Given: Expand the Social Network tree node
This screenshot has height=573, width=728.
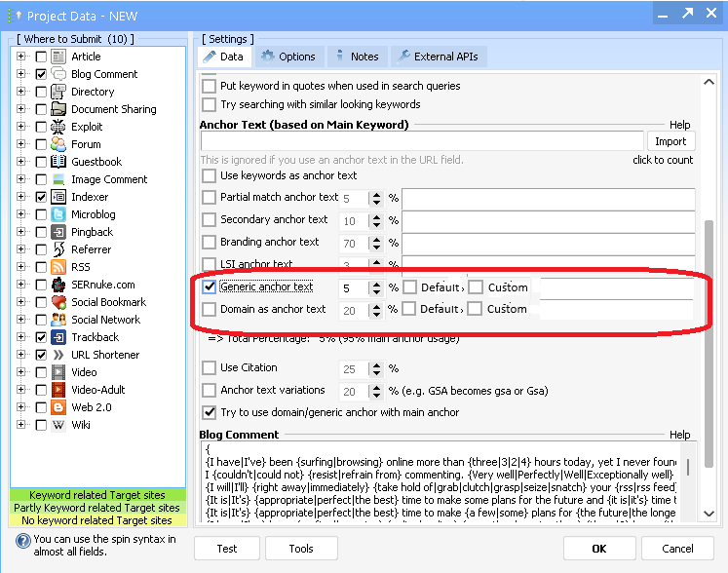Looking at the screenshot, I should 21,320.
